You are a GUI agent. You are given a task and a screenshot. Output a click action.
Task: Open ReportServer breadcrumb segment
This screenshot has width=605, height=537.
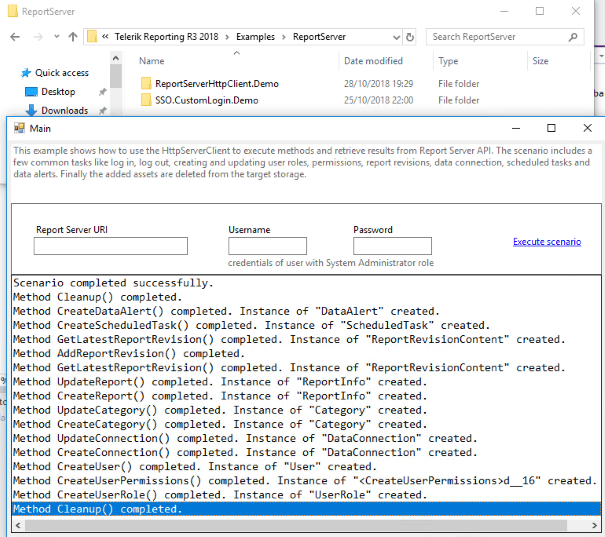319,37
